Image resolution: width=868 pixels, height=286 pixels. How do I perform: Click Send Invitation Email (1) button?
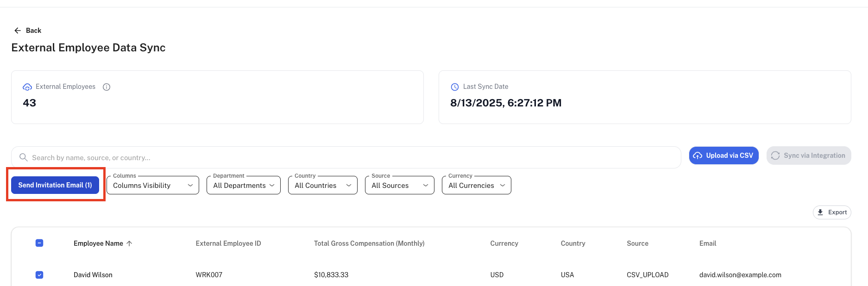55,185
